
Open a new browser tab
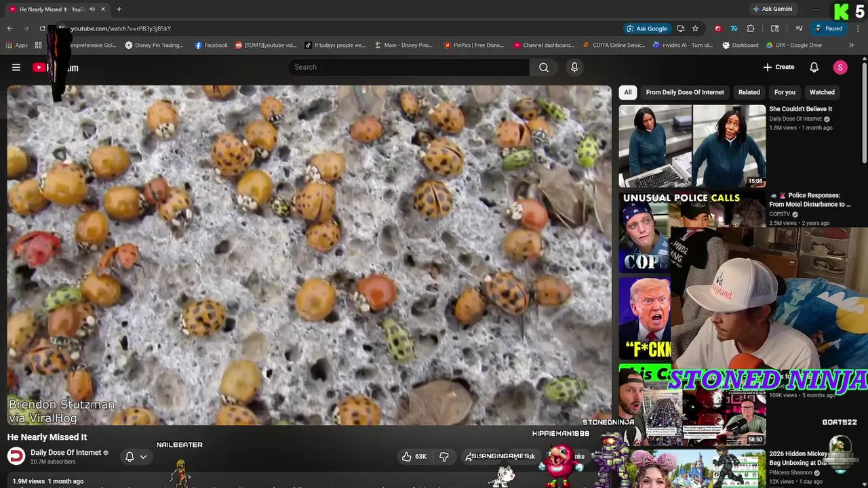119,9
